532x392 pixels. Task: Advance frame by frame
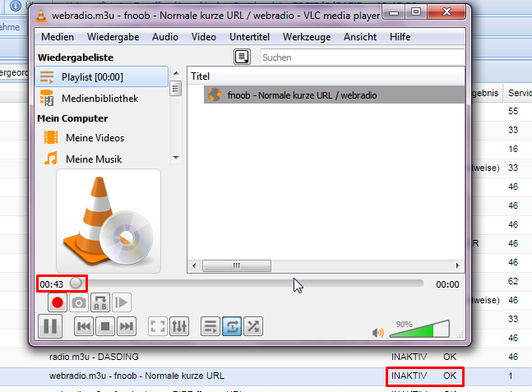(x=121, y=302)
